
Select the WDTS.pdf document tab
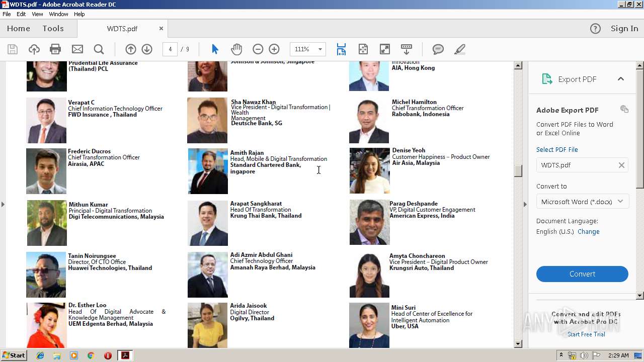[122, 29]
